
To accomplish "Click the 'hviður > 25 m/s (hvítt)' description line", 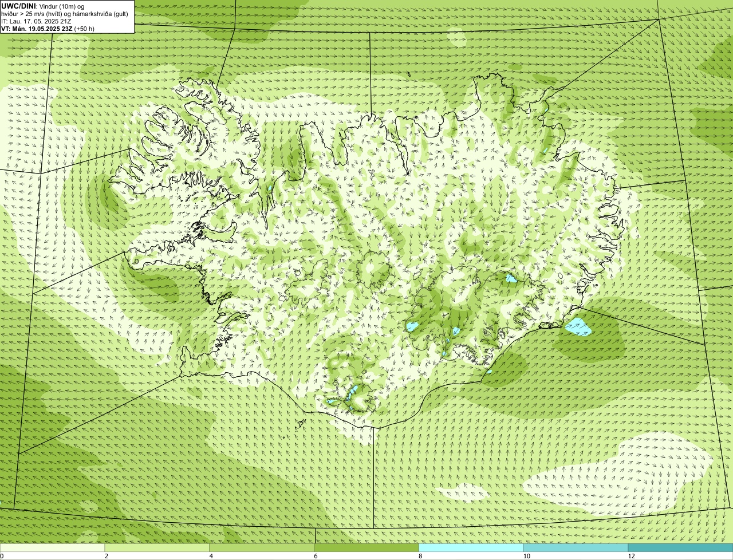I will [65, 14].
